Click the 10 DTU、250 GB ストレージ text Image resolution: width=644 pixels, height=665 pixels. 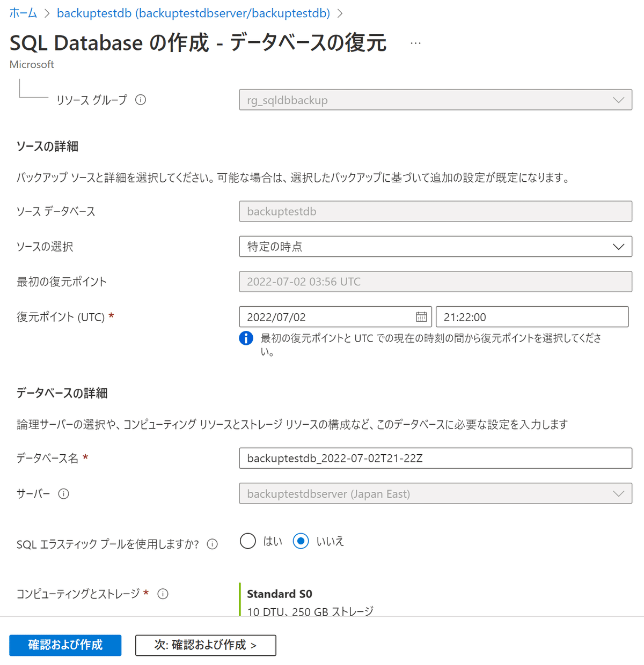click(310, 611)
